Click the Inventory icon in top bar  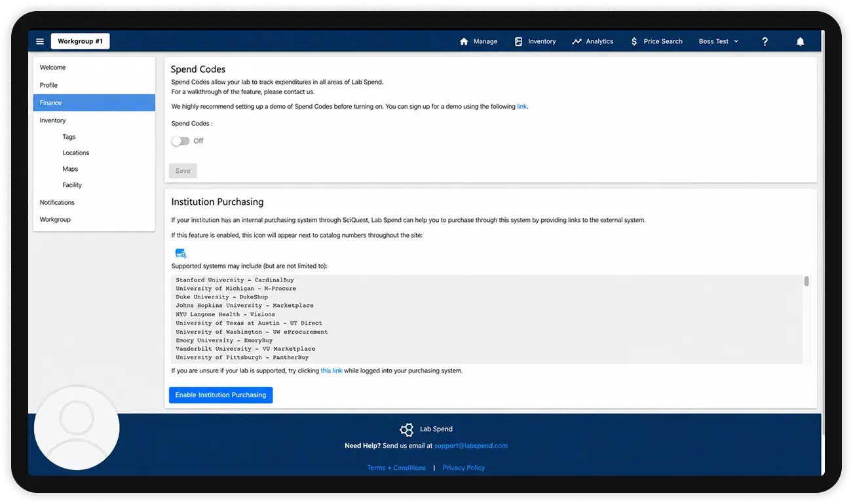pos(518,41)
